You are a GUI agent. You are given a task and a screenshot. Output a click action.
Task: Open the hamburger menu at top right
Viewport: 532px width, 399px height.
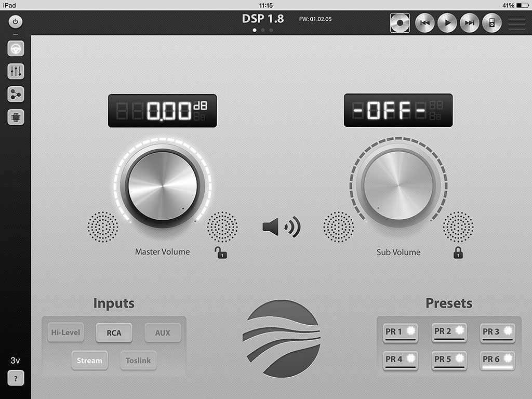click(x=517, y=23)
